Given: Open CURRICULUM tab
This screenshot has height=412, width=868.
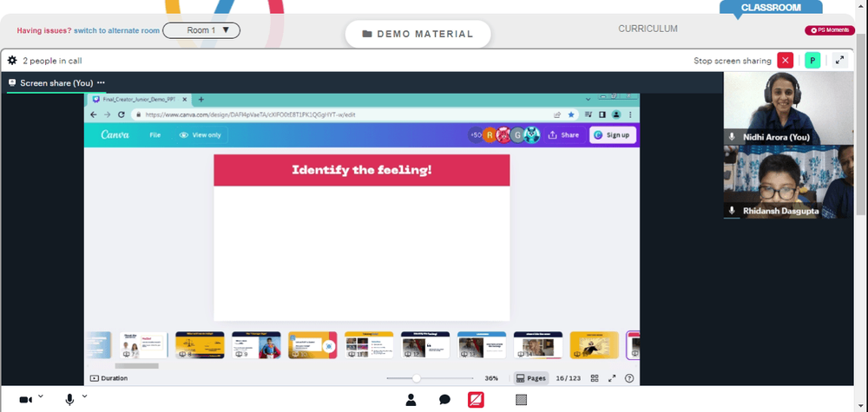Looking at the screenshot, I should (648, 29).
